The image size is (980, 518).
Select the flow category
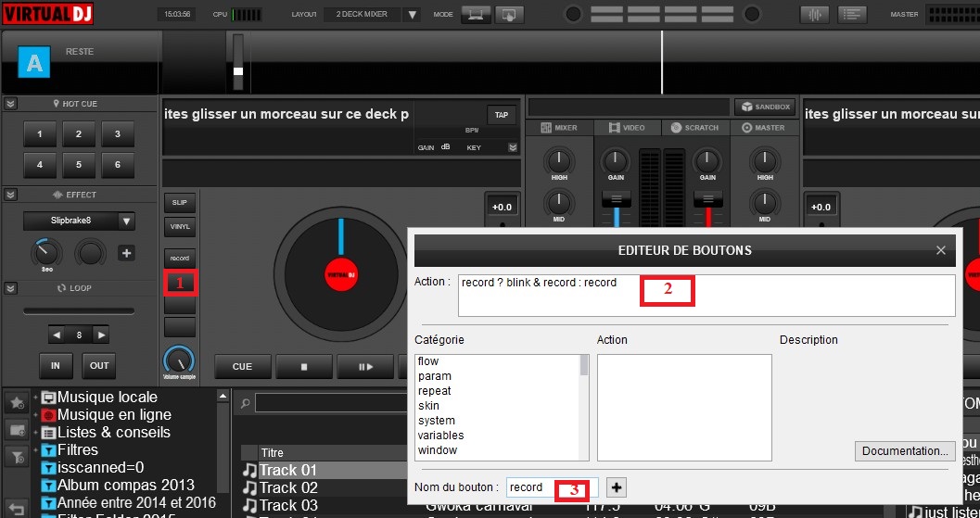(428, 361)
